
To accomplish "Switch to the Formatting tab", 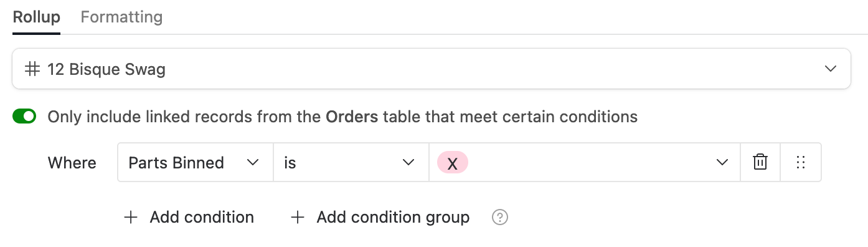I will pyautogui.click(x=121, y=17).
